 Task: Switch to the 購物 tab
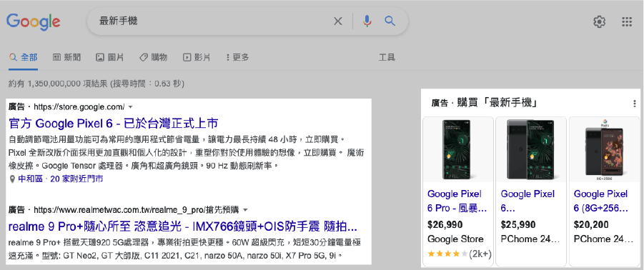[x=153, y=57]
